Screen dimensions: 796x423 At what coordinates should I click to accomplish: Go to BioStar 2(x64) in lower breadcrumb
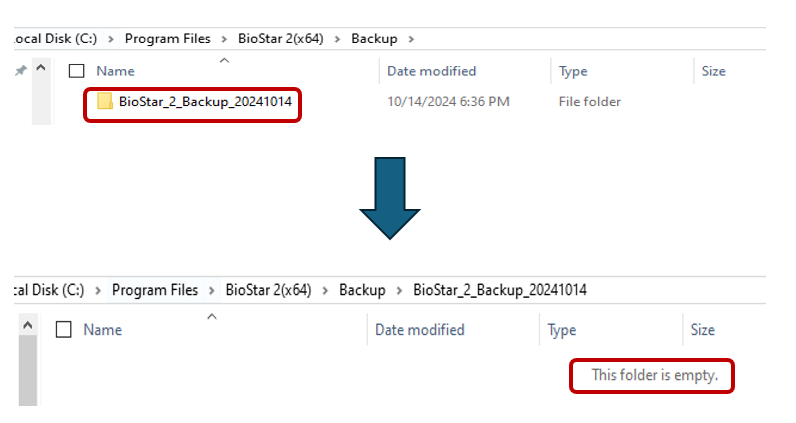269,290
